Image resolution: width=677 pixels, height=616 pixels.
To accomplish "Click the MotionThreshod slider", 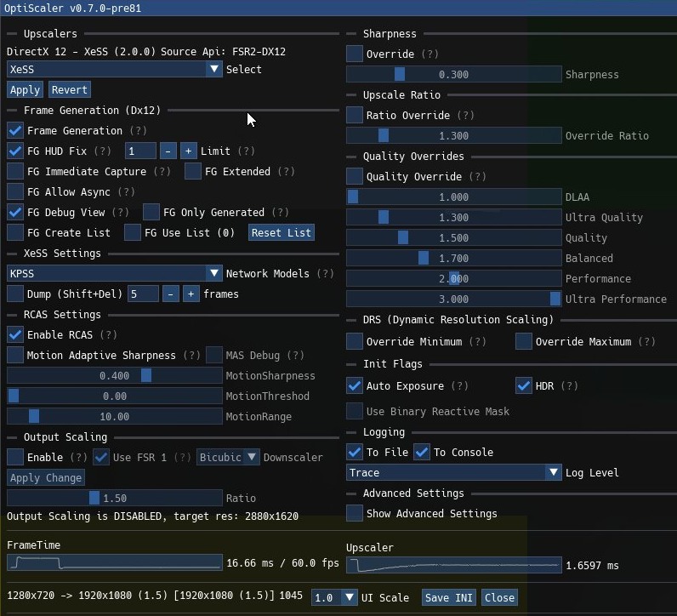I will (115, 396).
